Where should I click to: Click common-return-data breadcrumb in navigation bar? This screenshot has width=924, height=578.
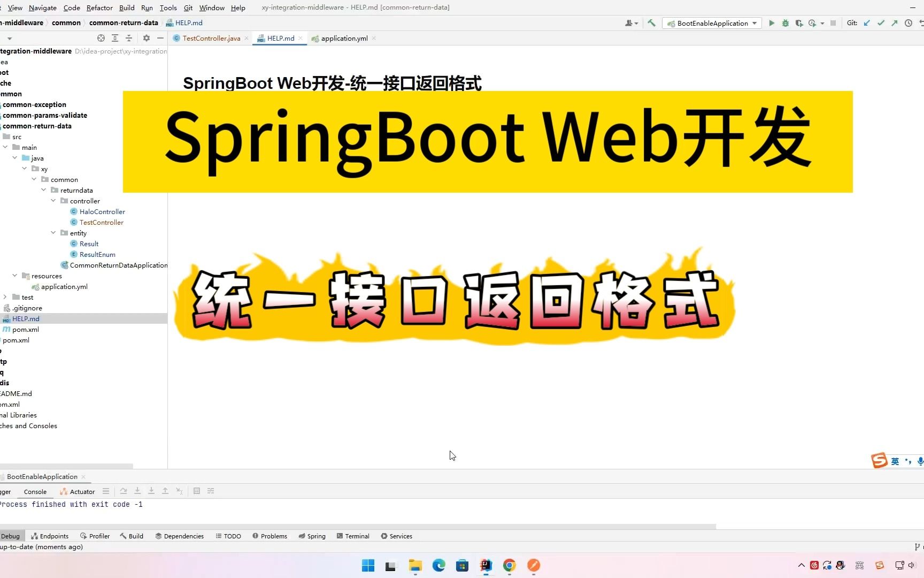click(x=124, y=23)
